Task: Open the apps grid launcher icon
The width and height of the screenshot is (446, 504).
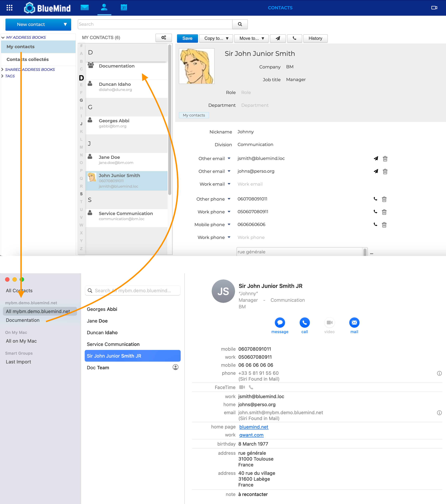Action: pos(9,8)
